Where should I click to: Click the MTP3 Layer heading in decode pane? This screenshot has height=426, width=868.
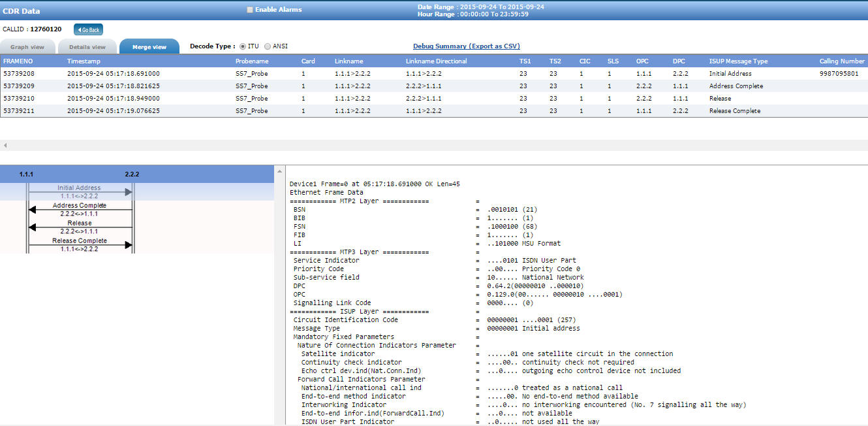pyautogui.click(x=359, y=252)
